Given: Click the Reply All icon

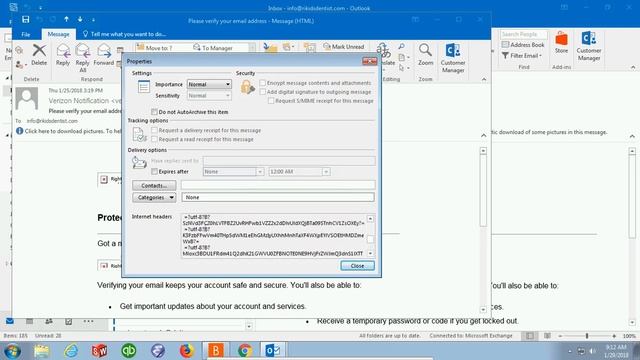Looking at the screenshot, I should point(82,58).
